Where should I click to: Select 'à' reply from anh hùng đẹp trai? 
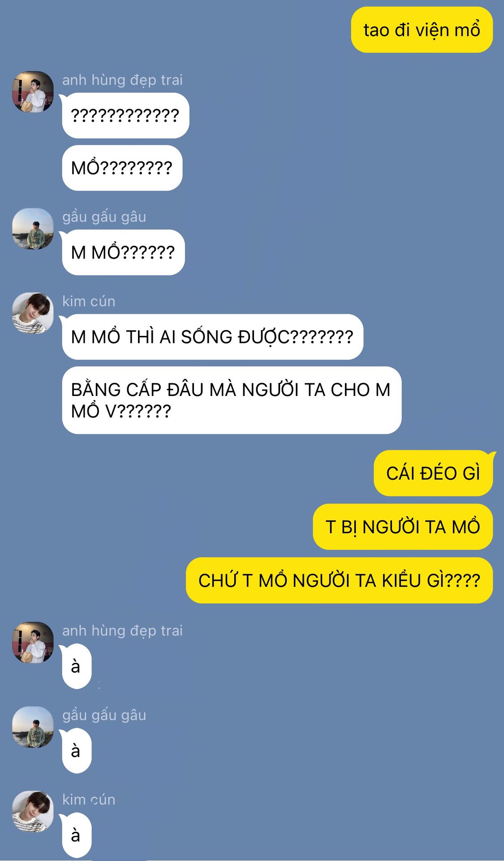(77, 666)
